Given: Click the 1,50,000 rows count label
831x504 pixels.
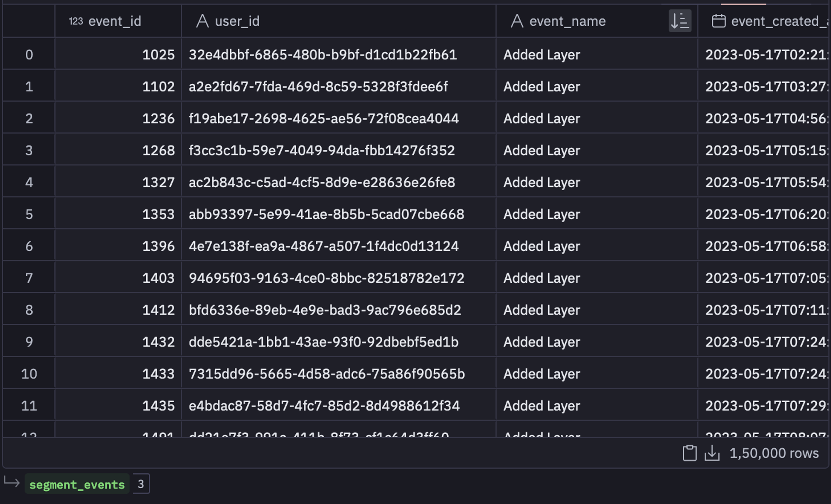Looking at the screenshot, I should point(774,453).
